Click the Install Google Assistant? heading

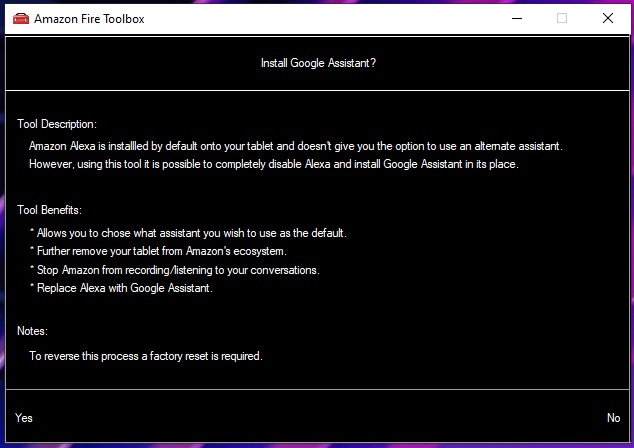(318, 63)
